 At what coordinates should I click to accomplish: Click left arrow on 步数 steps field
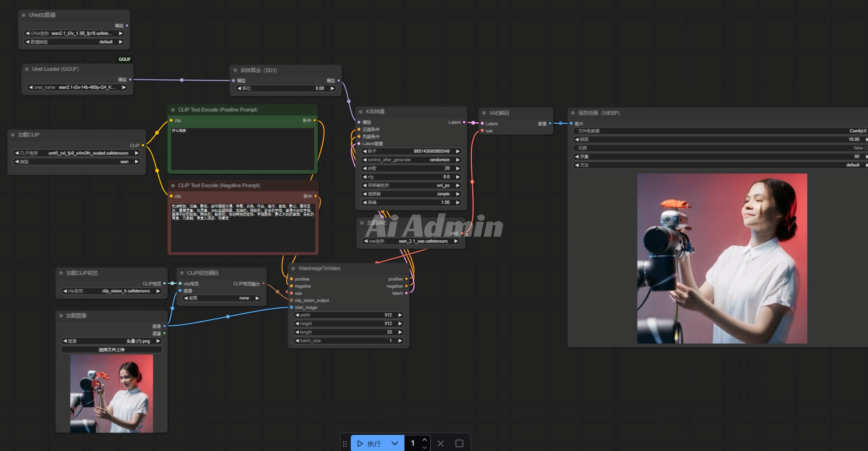[x=365, y=168]
